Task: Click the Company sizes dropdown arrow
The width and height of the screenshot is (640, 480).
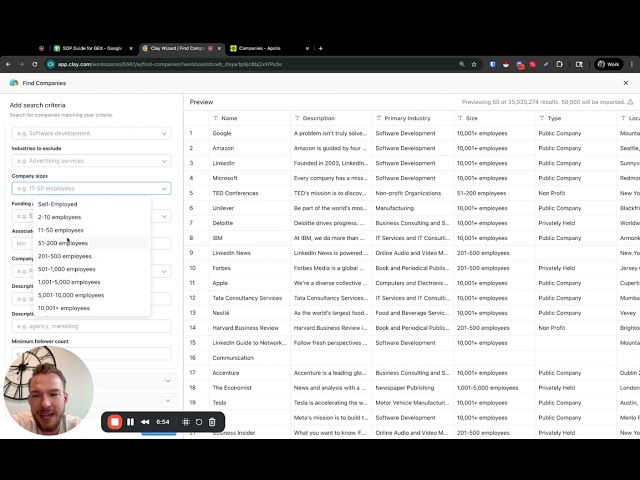Action: click(164, 189)
